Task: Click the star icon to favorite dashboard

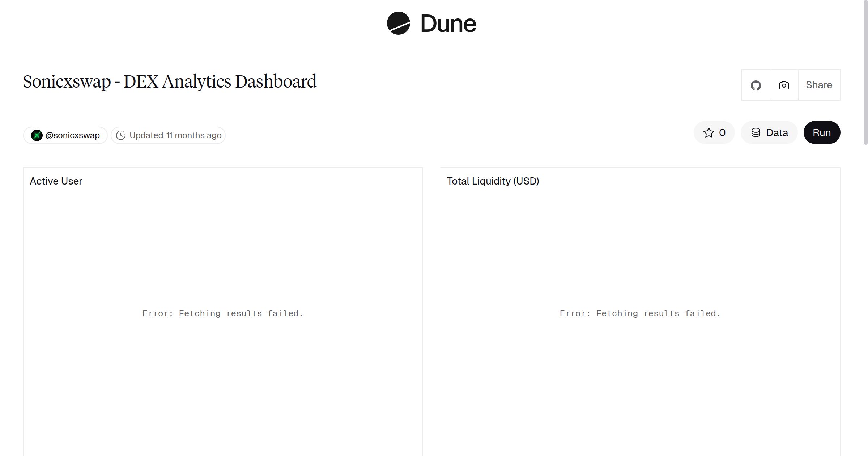Action: pyautogui.click(x=709, y=132)
